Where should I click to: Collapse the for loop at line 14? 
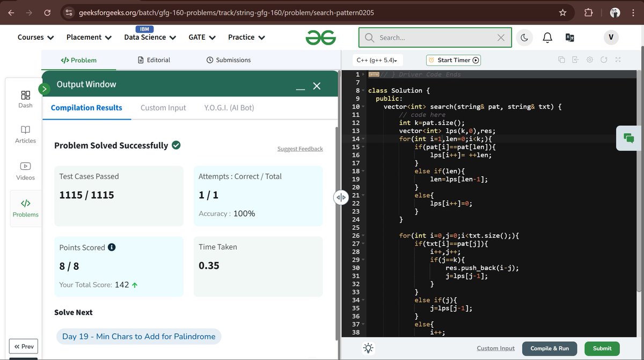(x=364, y=139)
